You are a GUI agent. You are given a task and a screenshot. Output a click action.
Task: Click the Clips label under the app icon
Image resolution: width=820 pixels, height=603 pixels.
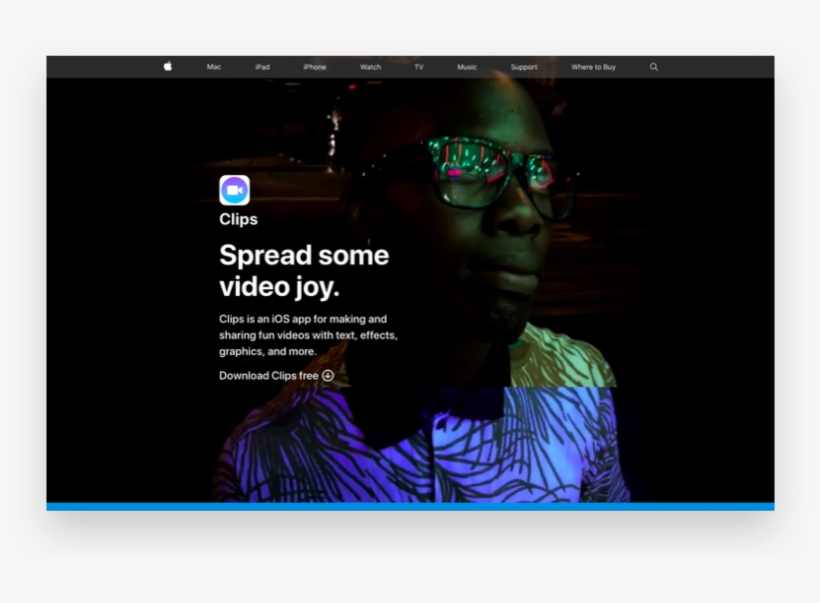coord(237,219)
